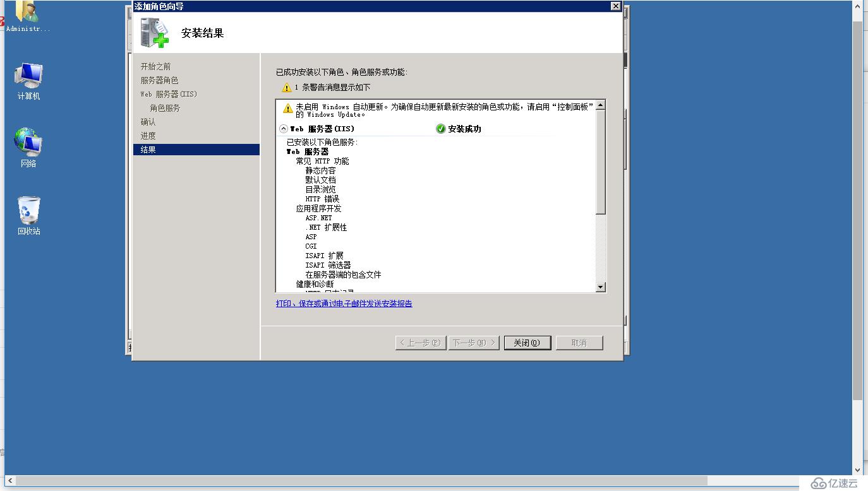Click the 安装结果 page title
This screenshot has width=868, height=491.
point(202,33)
